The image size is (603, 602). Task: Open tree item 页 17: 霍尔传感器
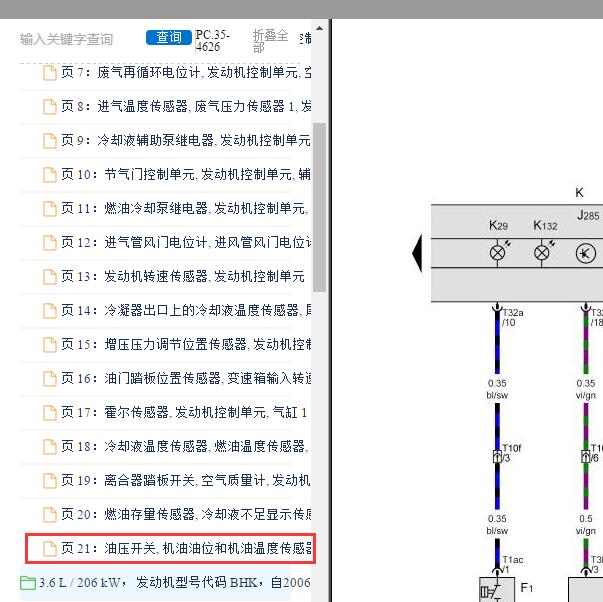click(x=175, y=412)
